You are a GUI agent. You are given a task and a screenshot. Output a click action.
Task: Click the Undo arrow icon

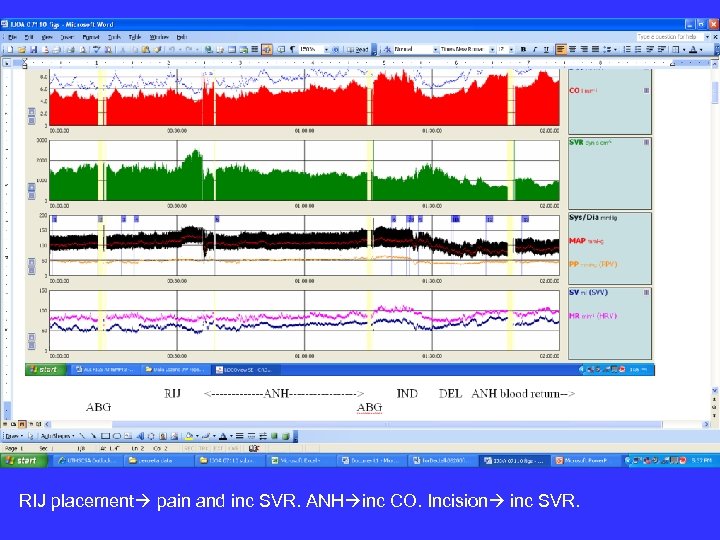[x=172, y=49]
